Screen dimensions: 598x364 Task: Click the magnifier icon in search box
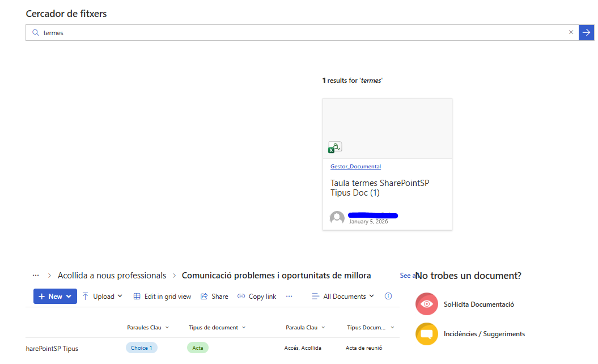(x=36, y=33)
